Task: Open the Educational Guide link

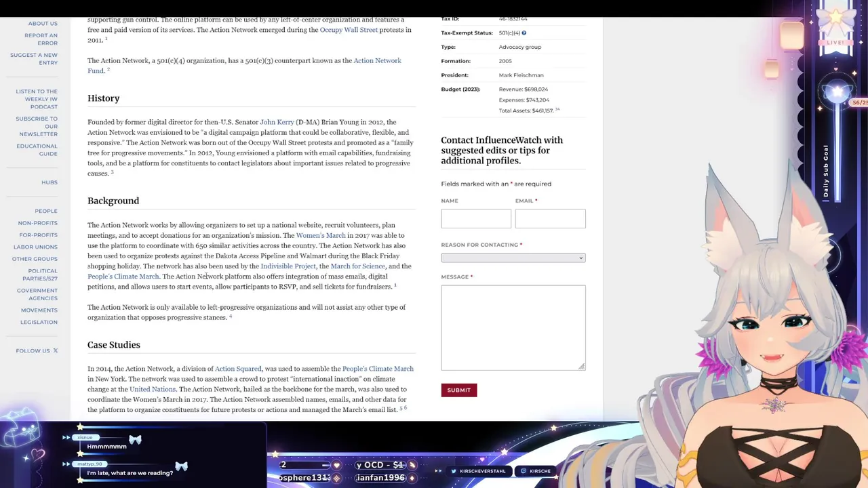Action: coord(37,150)
